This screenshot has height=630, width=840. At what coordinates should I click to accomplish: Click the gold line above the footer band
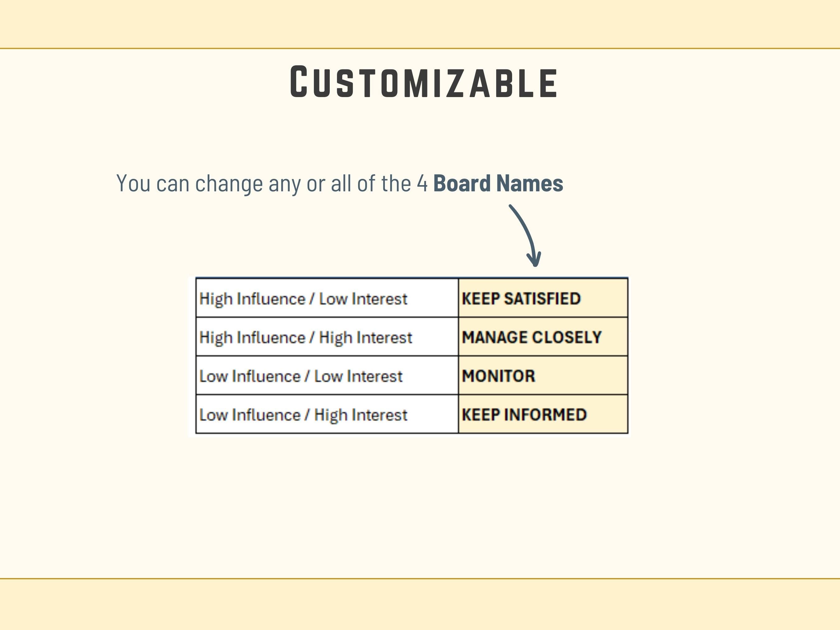[x=420, y=579]
